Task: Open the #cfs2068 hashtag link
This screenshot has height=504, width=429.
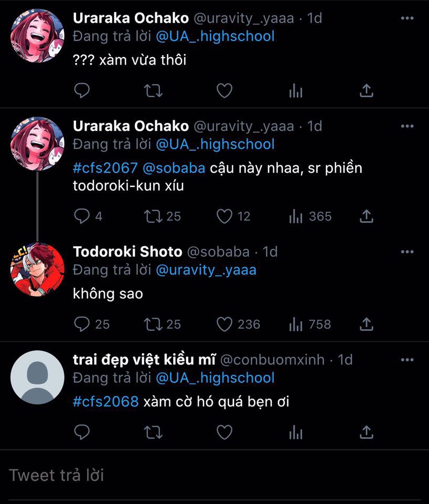Action: pos(105,402)
